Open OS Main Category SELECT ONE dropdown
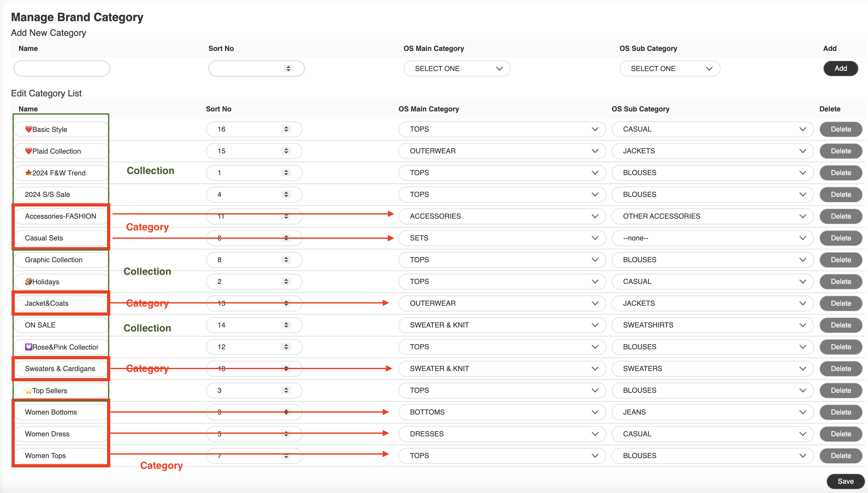This screenshot has width=868, height=493. (x=456, y=69)
